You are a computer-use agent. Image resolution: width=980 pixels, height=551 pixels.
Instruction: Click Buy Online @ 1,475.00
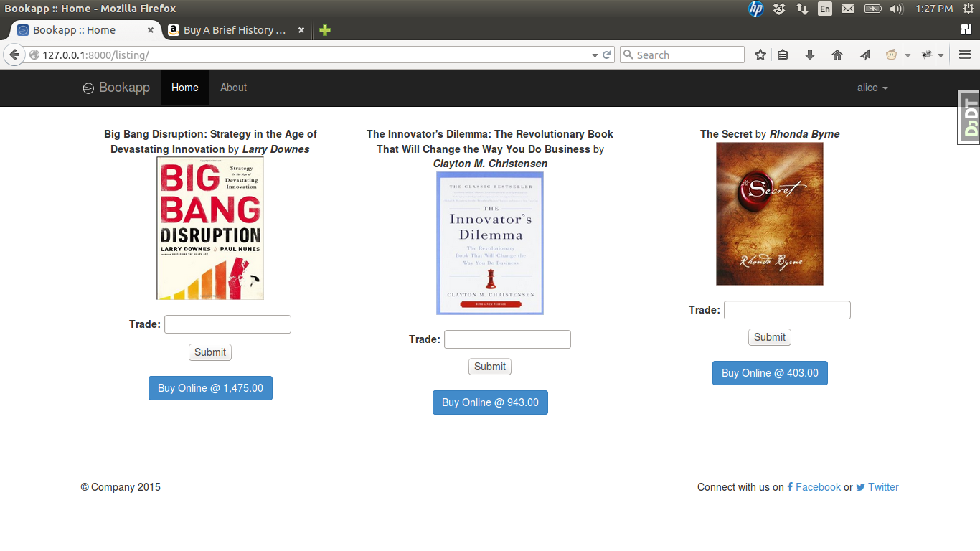click(x=210, y=388)
